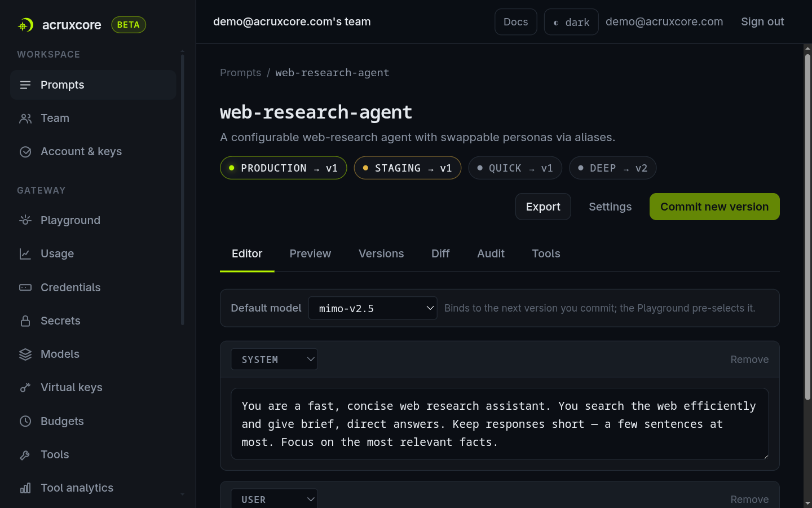Screen dimensions: 812x508
Task: Open the Models page
Action: coord(93,354)
